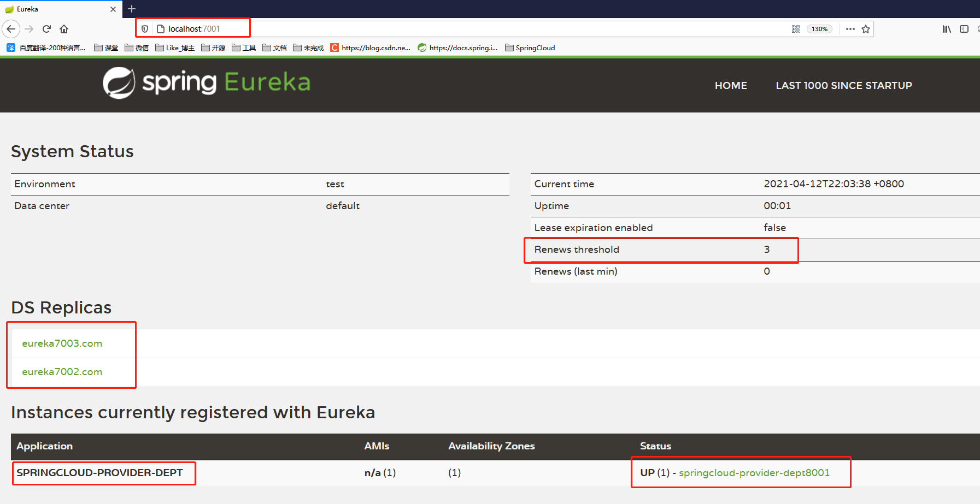Click the browser Forward arrow button
Viewport: 980px width, 504px height.
point(30,29)
